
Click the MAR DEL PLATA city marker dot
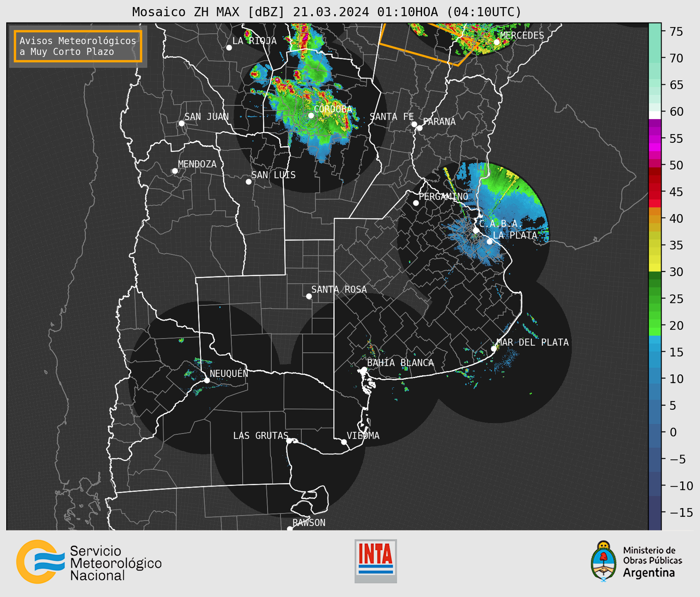(x=493, y=349)
